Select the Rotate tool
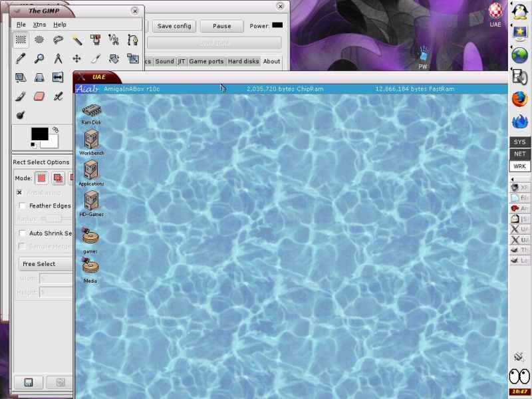Screen dimensions: 532x399 [114, 59]
